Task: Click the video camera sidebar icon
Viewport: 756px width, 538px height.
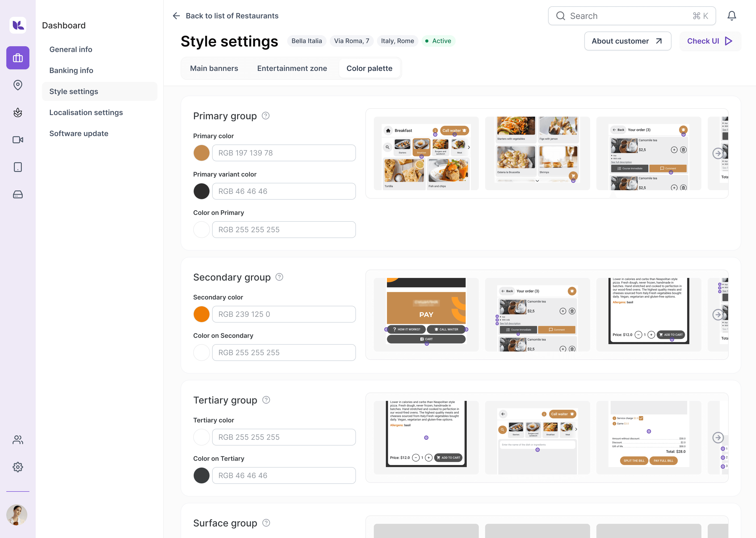Action: click(18, 140)
